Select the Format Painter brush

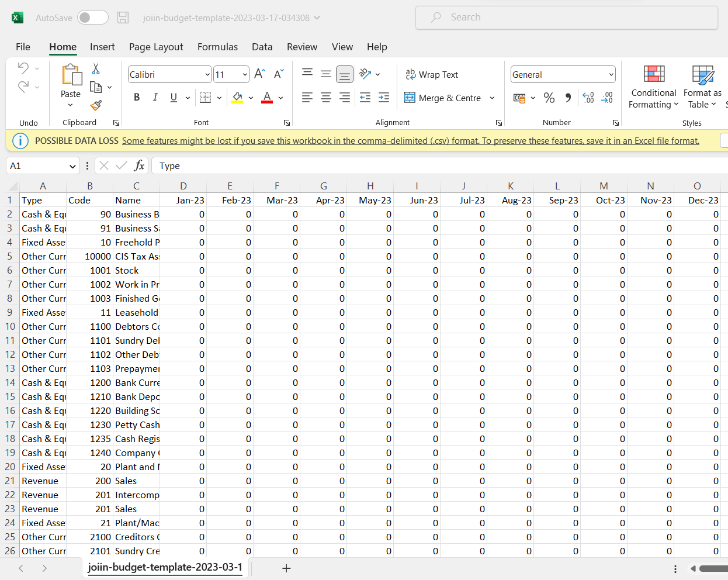pos(96,105)
